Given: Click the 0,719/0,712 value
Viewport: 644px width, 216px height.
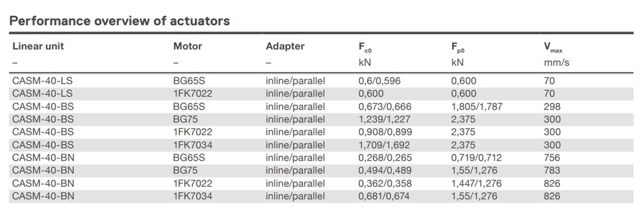Looking at the screenshot, I should (x=476, y=158).
